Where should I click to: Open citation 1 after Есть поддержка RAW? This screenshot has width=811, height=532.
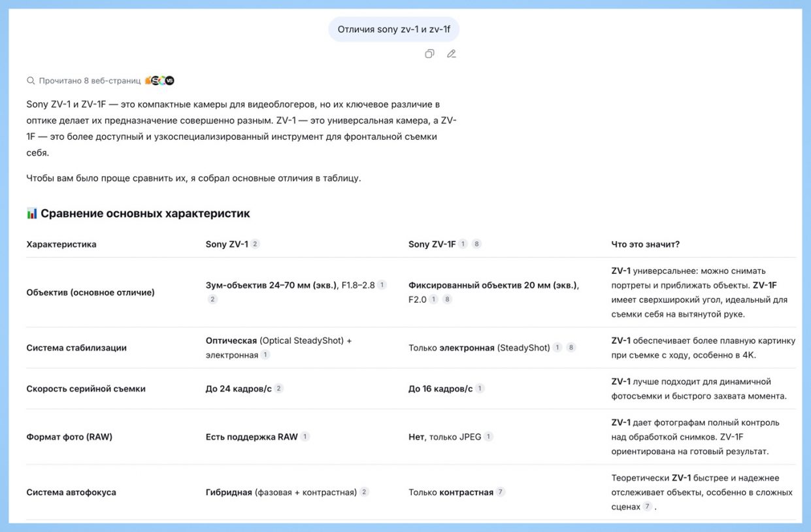[305, 436]
